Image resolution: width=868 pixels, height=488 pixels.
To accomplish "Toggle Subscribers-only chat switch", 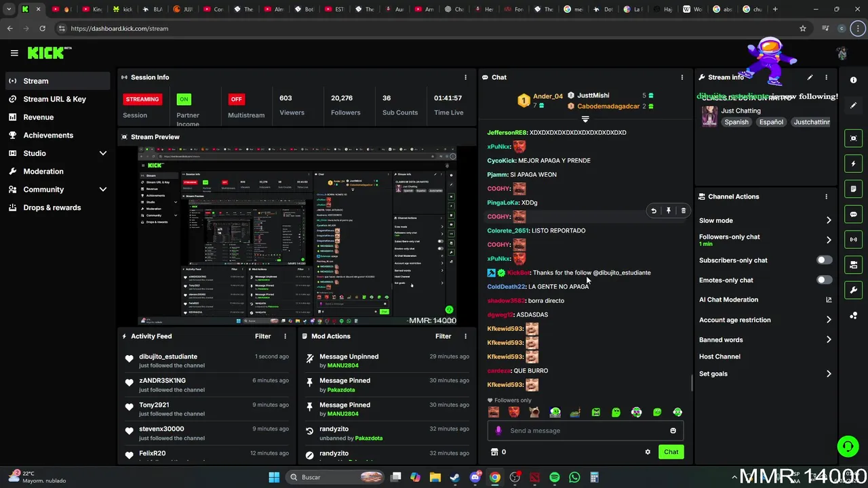I will coord(824,260).
